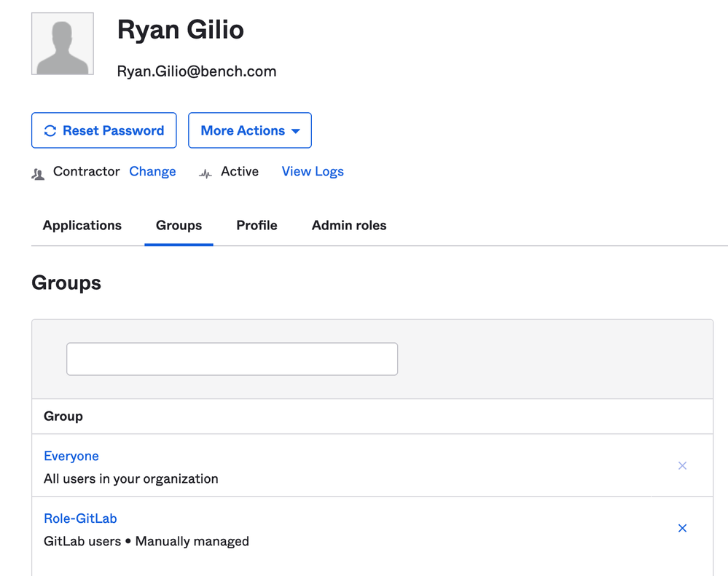This screenshot has height=576, width=728.
Task: Click the Contractor label text
Action: pyautogui.click(x=87, y=172)
